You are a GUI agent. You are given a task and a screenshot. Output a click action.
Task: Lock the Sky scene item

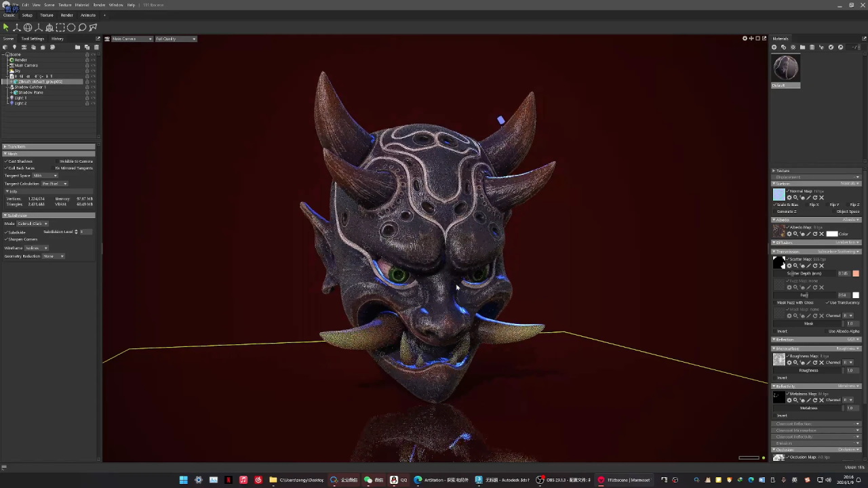pos(87,70)
